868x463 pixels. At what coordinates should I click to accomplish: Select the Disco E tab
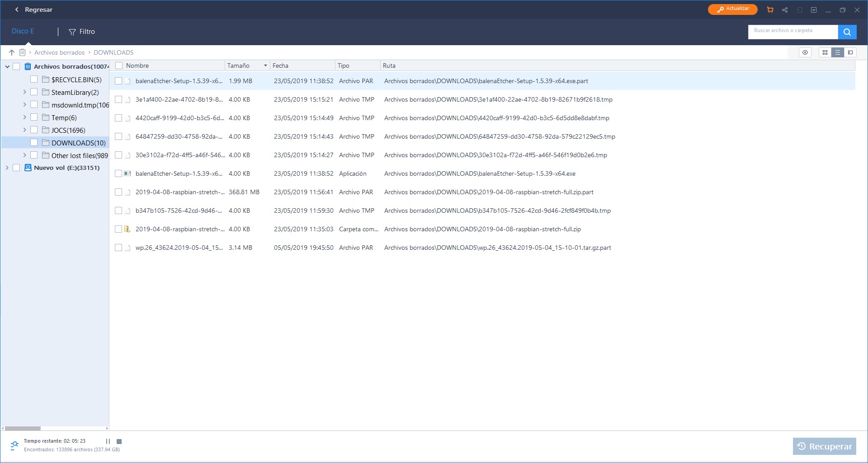click(x=23, y=31)
